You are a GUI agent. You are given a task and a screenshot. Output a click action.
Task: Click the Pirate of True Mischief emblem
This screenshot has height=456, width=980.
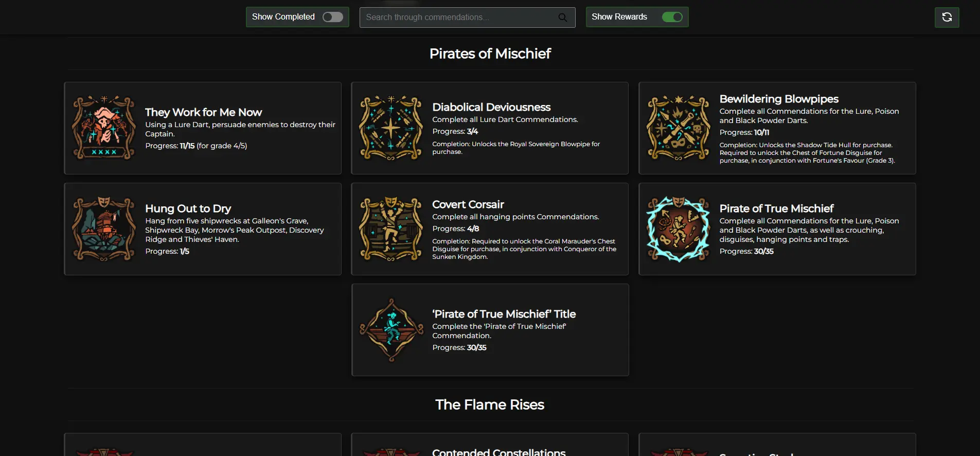[679, 229]
